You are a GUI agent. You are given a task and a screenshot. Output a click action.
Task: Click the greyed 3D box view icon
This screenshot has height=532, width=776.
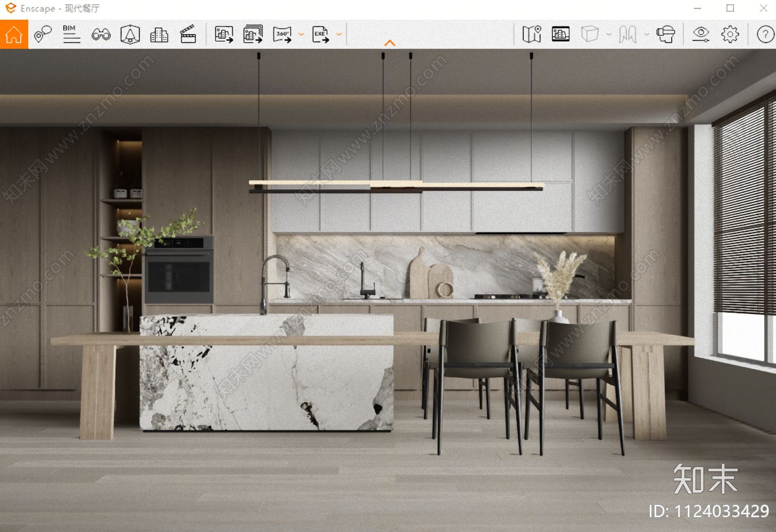590,35
